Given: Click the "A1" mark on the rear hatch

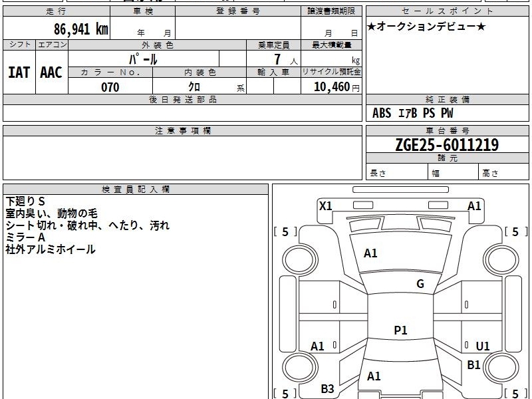Looking at the screenshot, I should pos(374,376).
